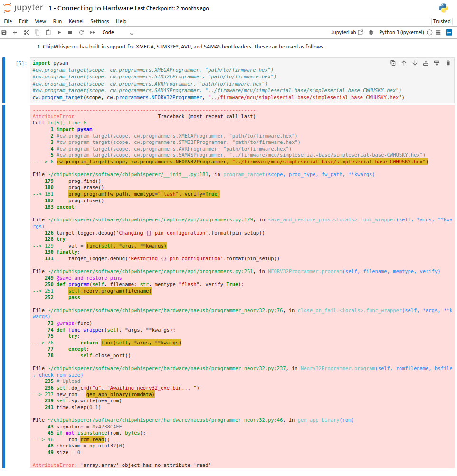The height and width of the screenshot is (476, 457).
Task: Restart the kernel with circular arrow icon
Action: (x=81, y=33)
